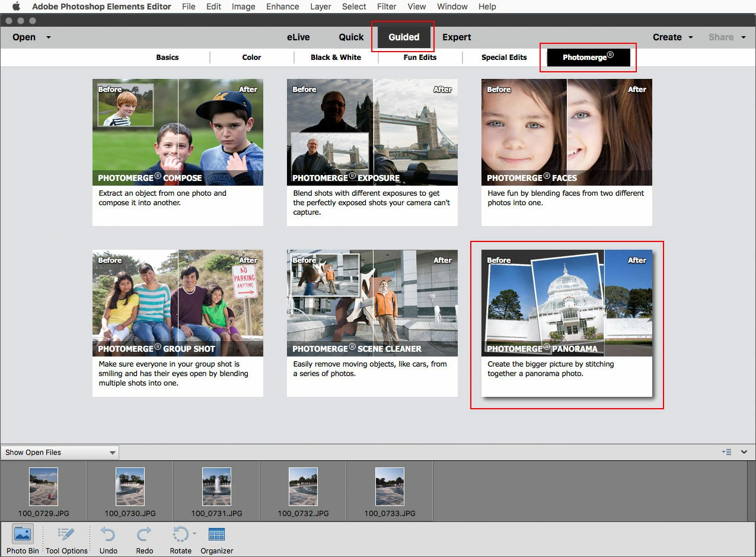Open the File menu
This screenshot has width=756, height=557.
(x=189, y=7)
